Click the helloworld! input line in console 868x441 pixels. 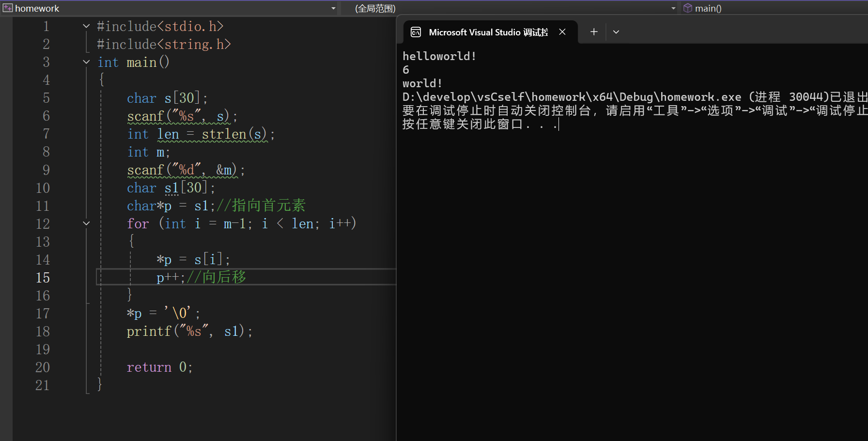(x=439, y=56)
